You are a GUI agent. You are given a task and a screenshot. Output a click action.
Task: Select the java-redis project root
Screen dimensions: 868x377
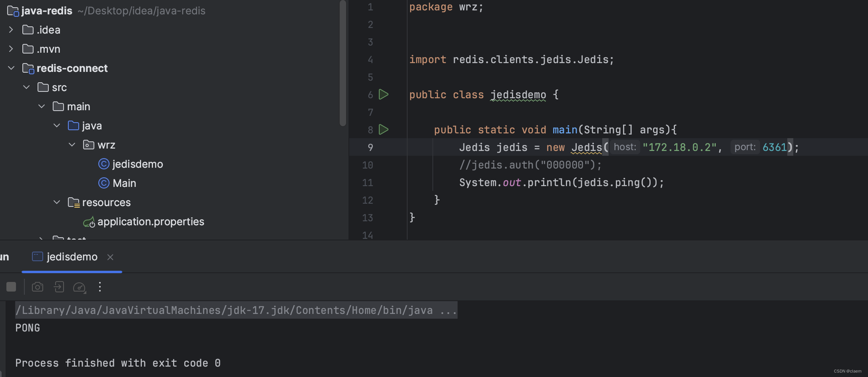(x=46, y=11)
